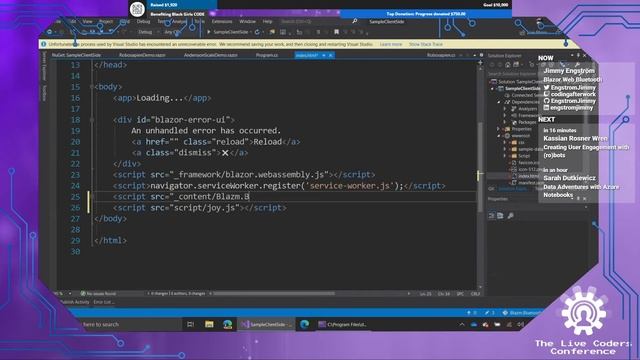Place cursor at end of line 25

(250, 197)
